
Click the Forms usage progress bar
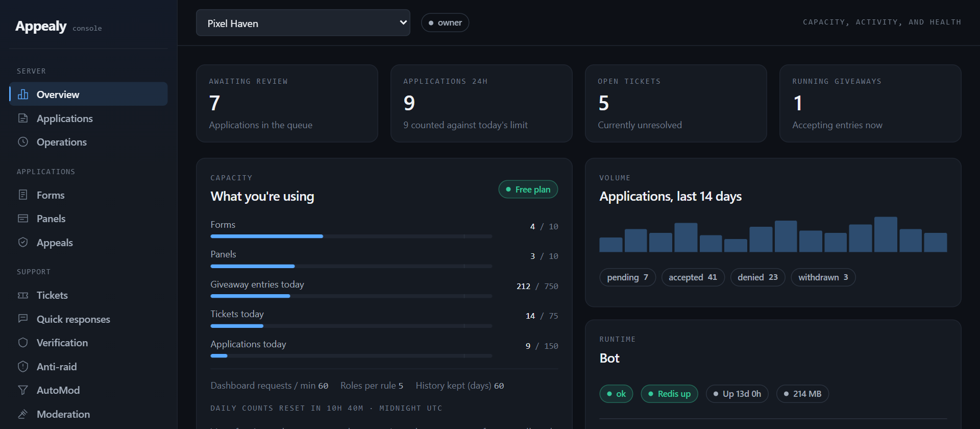pyautogui.click(x=351, y=236)
